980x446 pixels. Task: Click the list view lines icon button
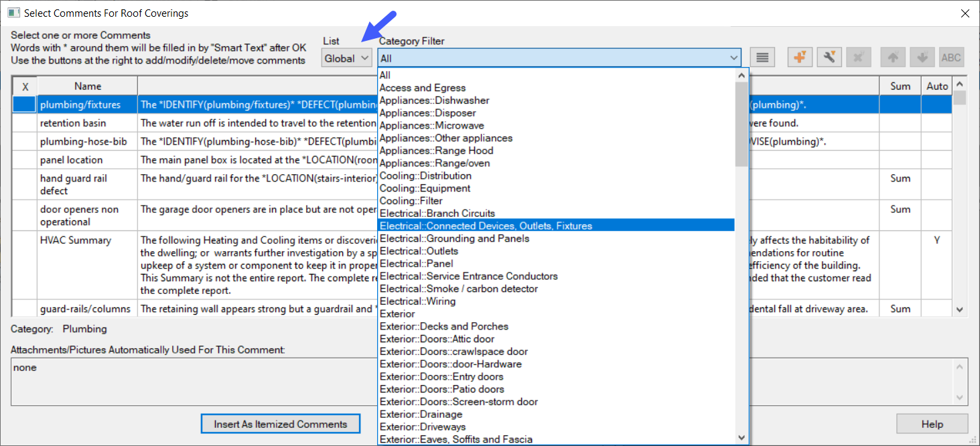point(762,58)
